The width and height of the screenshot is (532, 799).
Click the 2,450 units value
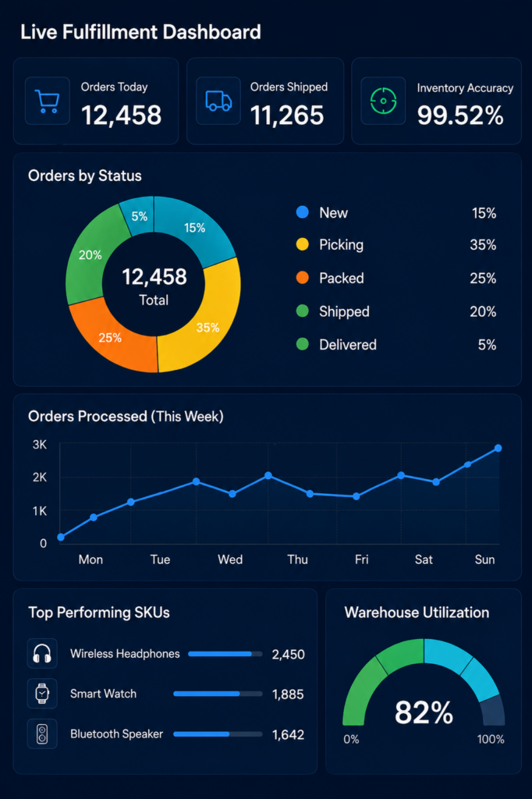point(288,655)
